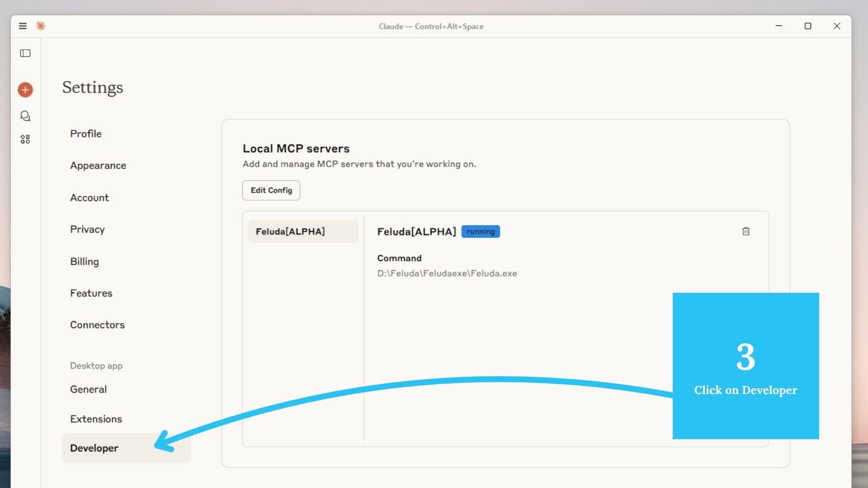Start a new chat with the plus icon
This screenshot has height=488, width=868.
click(x=25, y=89)
